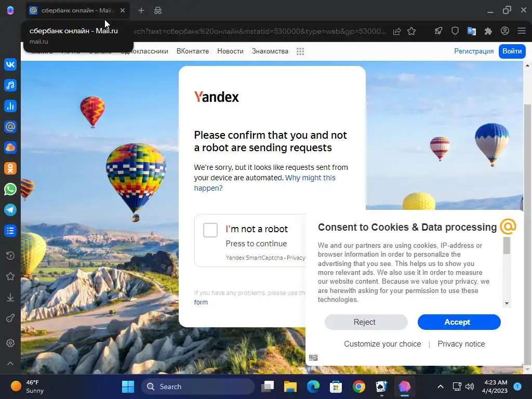Open Mail.ru mail @ icon in sidebar
The image size is (532, 399).
[x=10, y=127]
